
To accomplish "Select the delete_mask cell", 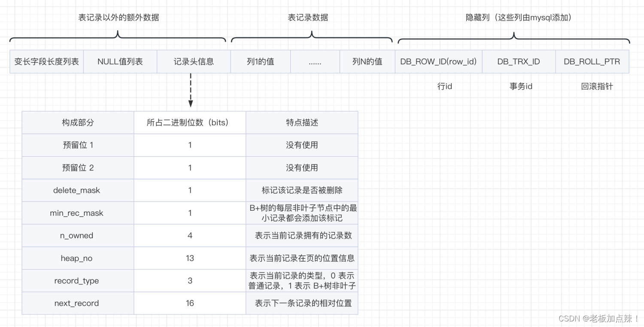I will 78,191.
